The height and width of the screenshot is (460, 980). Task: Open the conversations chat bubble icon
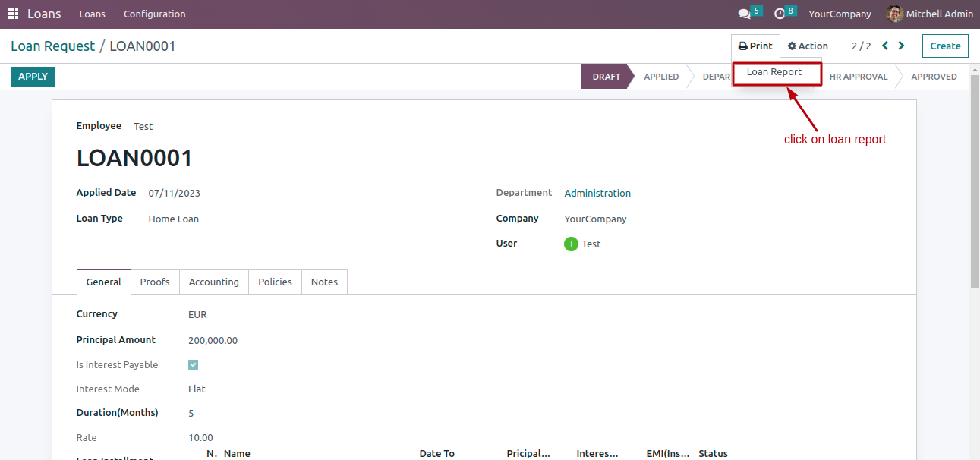744,14
